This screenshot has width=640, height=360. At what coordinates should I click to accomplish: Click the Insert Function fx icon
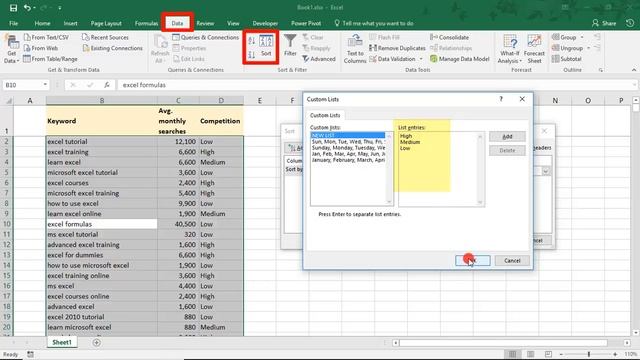pyautogui.click(x=107, y=85)
